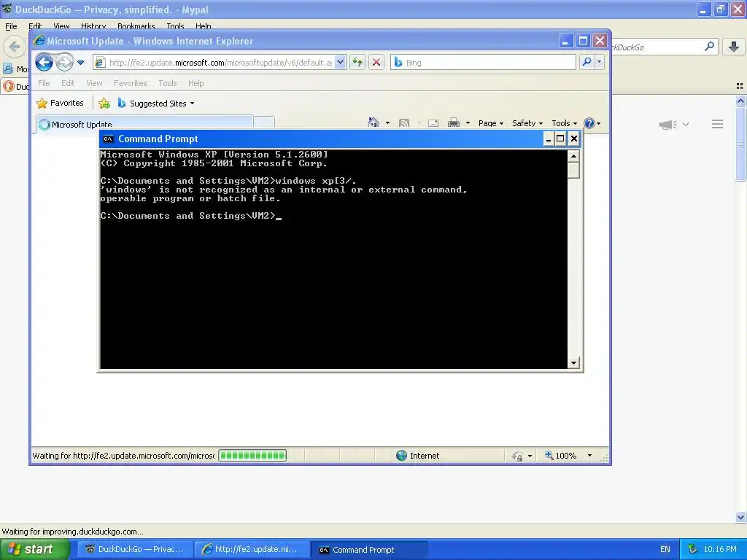Click the Print icon in IE toolbar

454,122
